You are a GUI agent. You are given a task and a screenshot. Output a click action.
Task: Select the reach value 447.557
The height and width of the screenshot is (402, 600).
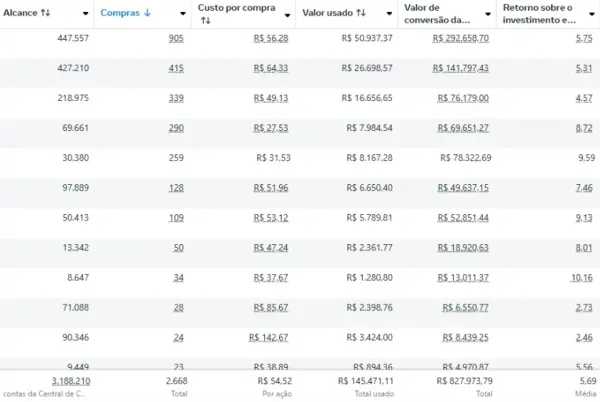[x=73, y=38]
